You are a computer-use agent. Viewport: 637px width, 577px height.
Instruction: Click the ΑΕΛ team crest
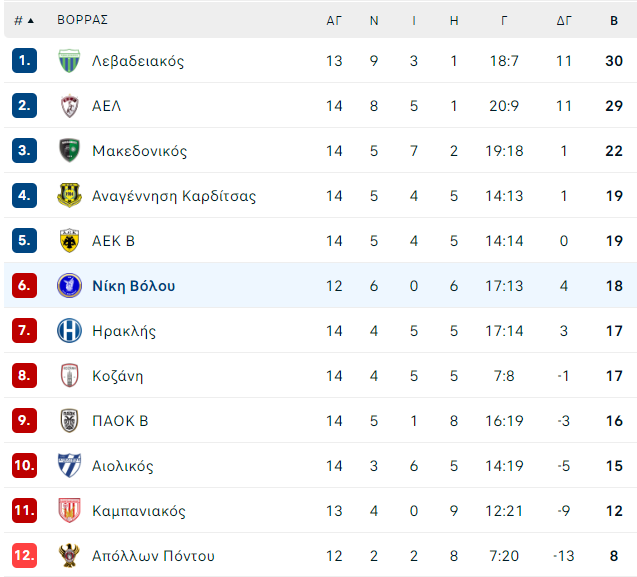69,106
